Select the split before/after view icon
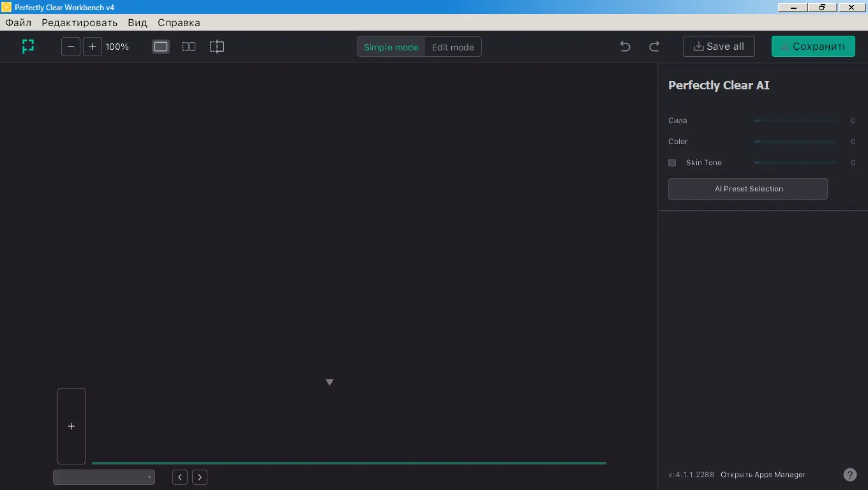 [216, 46]
